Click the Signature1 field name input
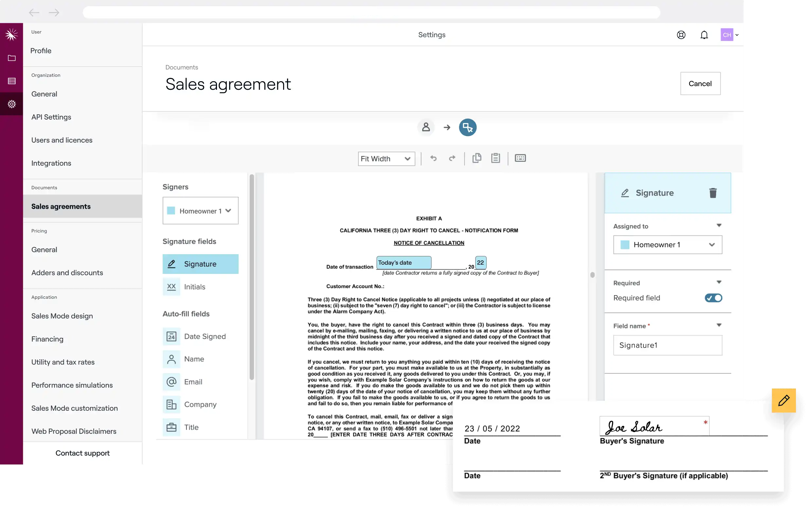The height and width of the screenshot is (511, 812). 667,345
